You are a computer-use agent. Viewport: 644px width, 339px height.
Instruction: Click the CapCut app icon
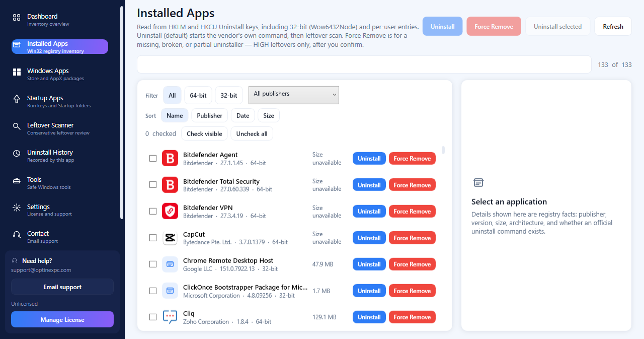pos(170,238)
